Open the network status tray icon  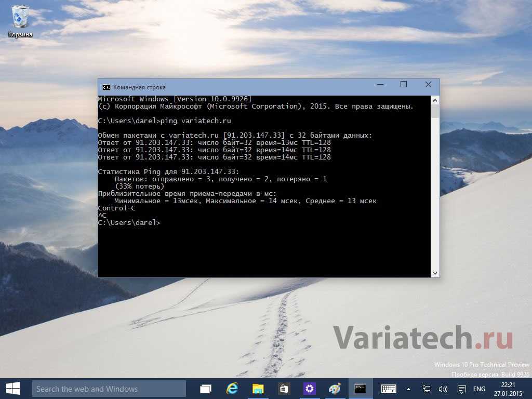[x=427, y=389]
